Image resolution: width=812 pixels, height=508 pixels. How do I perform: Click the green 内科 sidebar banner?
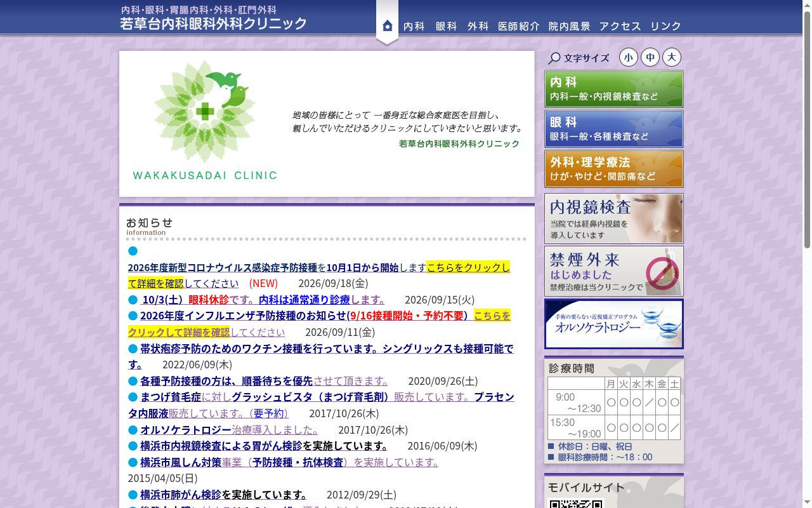[x=614, y=89]
